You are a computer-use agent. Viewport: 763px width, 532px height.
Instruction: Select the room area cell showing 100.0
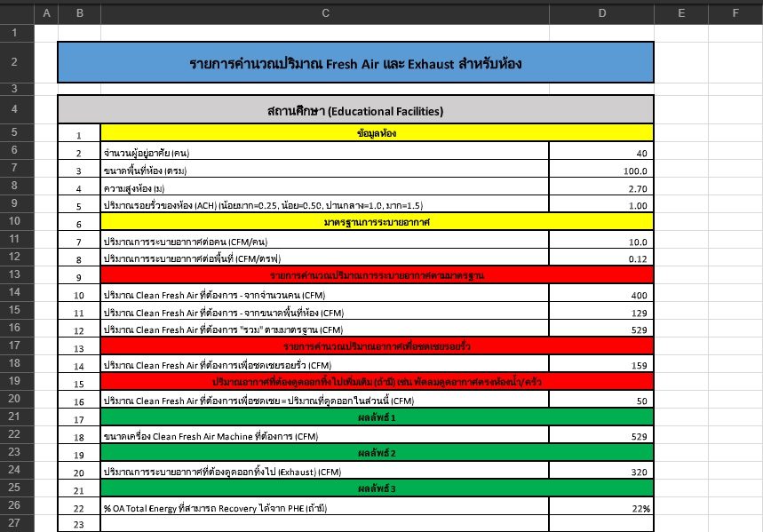coord(601,171)
